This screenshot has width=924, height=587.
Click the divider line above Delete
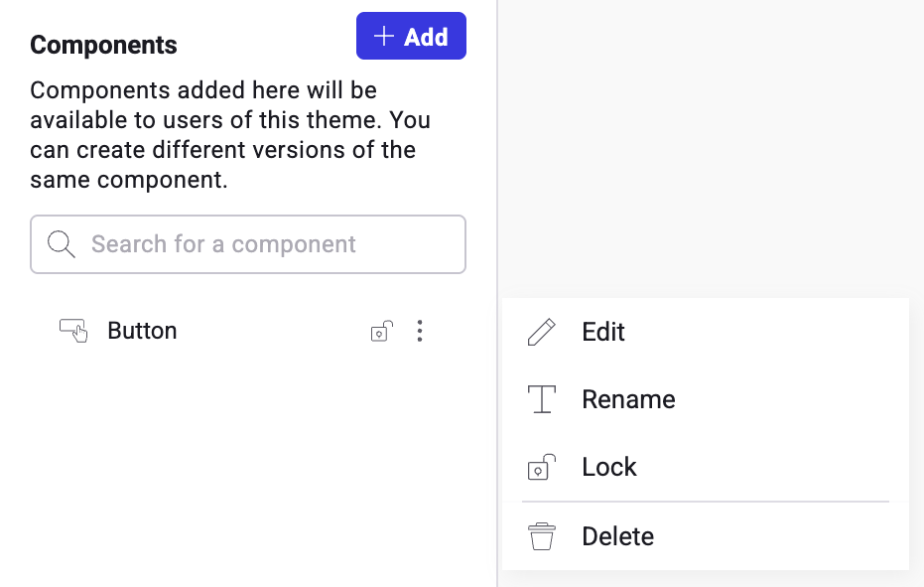pos(705,502)
